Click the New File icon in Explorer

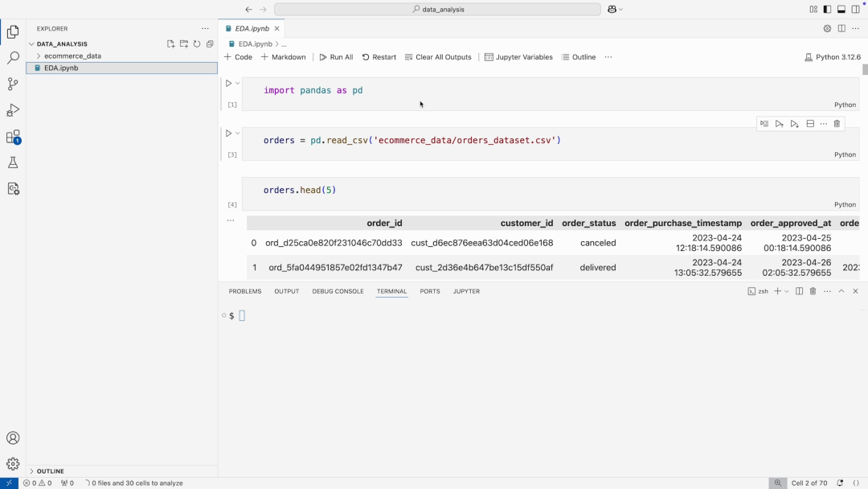(x=170, y=44)
